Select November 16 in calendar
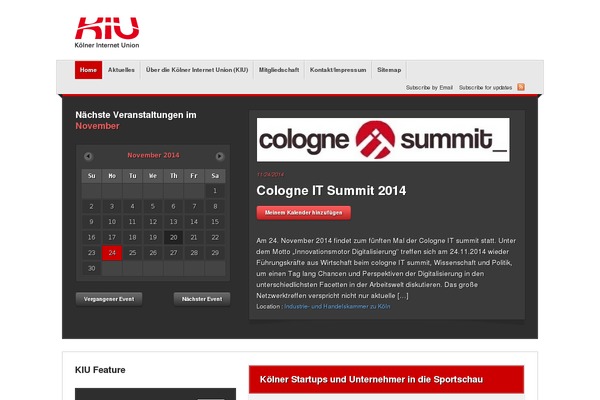Image resolution: width=600 pixels, height=400 pixels. tap(91, 237)
